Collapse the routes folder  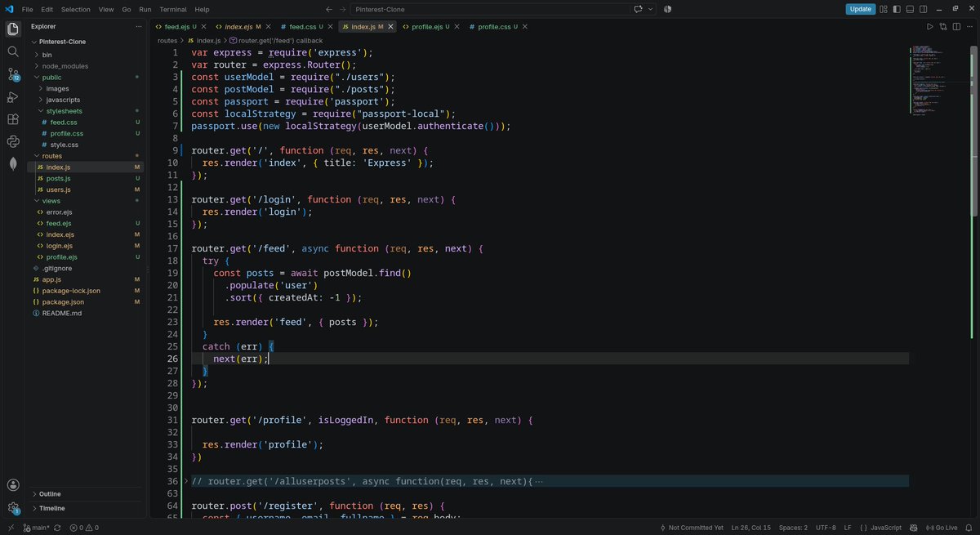click(x=51, y=156)
